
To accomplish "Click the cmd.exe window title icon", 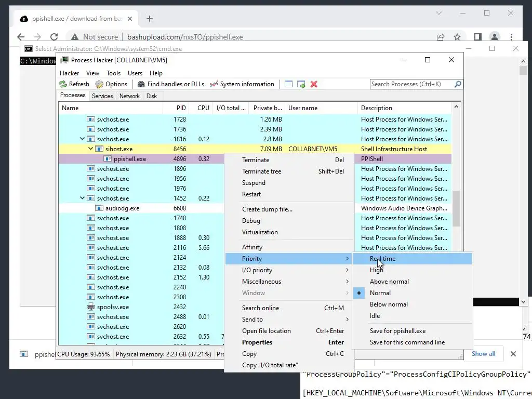I will click(x=28, y=49).
